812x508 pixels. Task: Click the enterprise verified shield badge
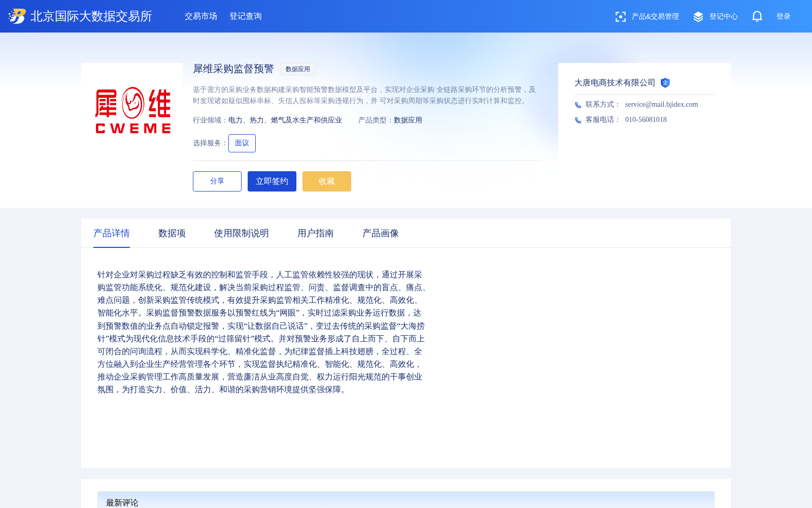coord(665,83)
